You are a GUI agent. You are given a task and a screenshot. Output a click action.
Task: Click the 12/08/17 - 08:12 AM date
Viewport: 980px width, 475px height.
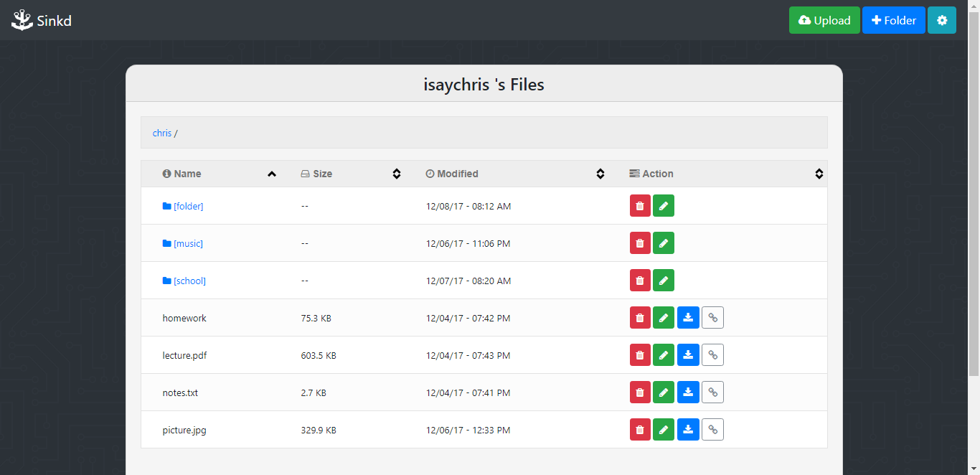(x=468, y=206)
